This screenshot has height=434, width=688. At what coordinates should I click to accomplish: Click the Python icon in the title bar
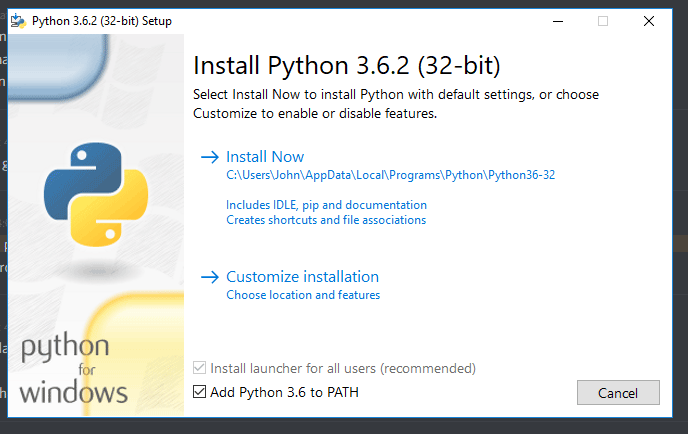tap(18, 20)
